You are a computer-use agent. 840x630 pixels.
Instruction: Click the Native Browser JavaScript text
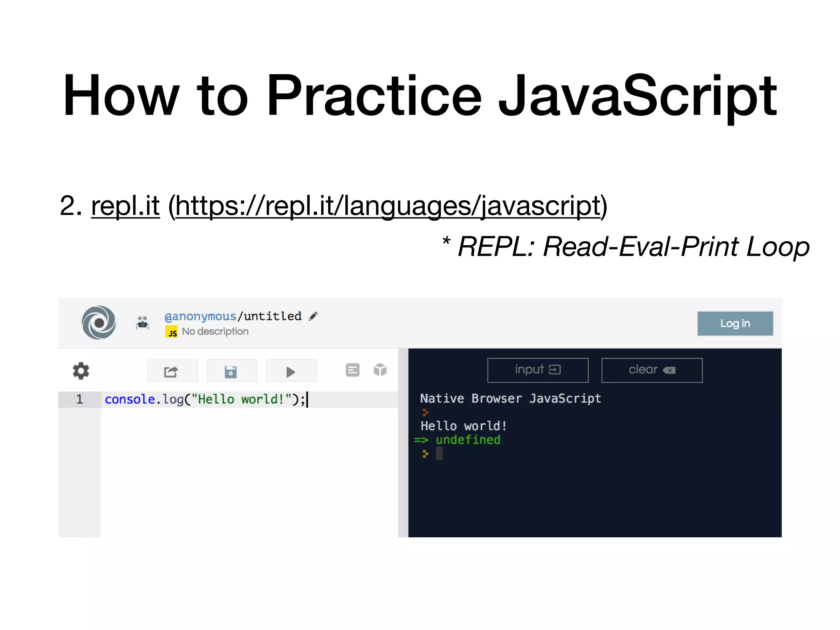click(x=511, y=399)
